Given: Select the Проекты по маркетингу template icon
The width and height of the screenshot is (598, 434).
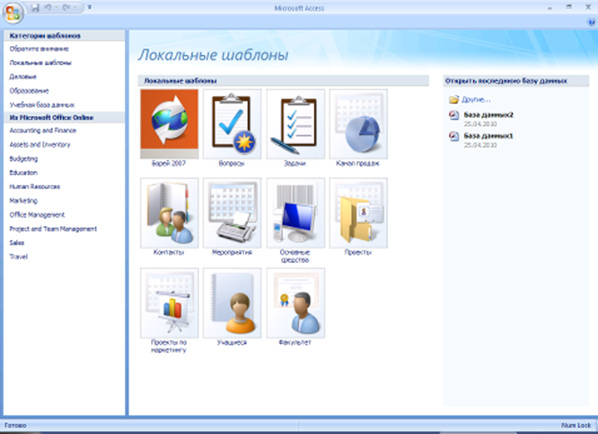Looking at the screenshot, I should (169, 303).
